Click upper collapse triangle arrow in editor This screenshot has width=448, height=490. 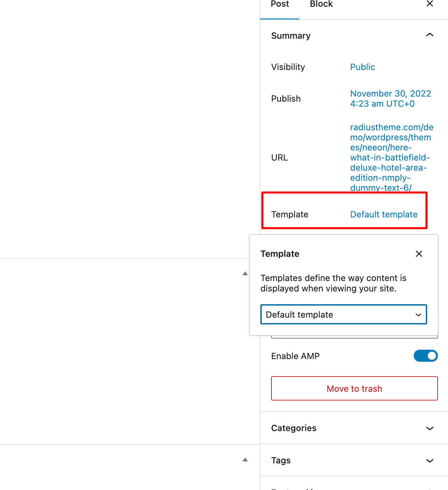coord(245,273)
